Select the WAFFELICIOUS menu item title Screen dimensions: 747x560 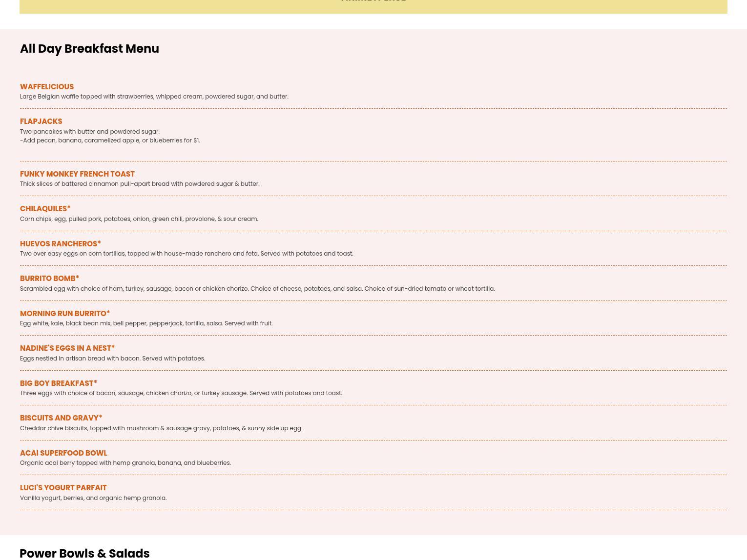coord(47,87)
